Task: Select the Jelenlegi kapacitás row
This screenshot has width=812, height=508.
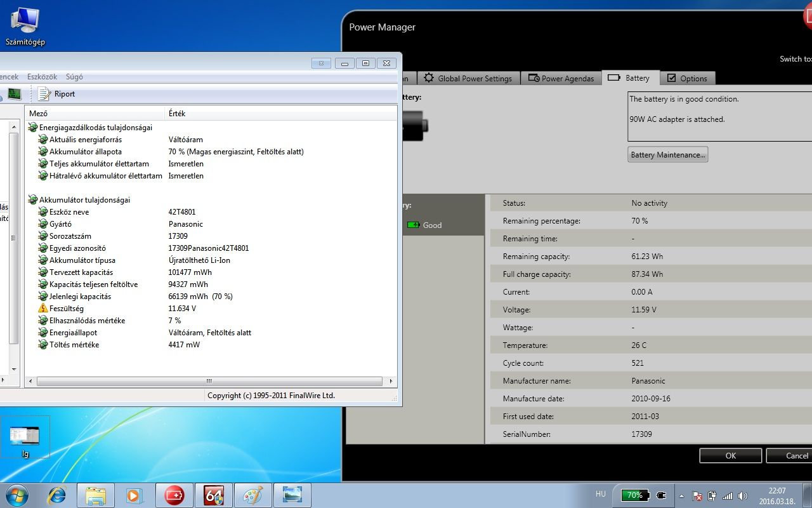Action: [211, 297]
